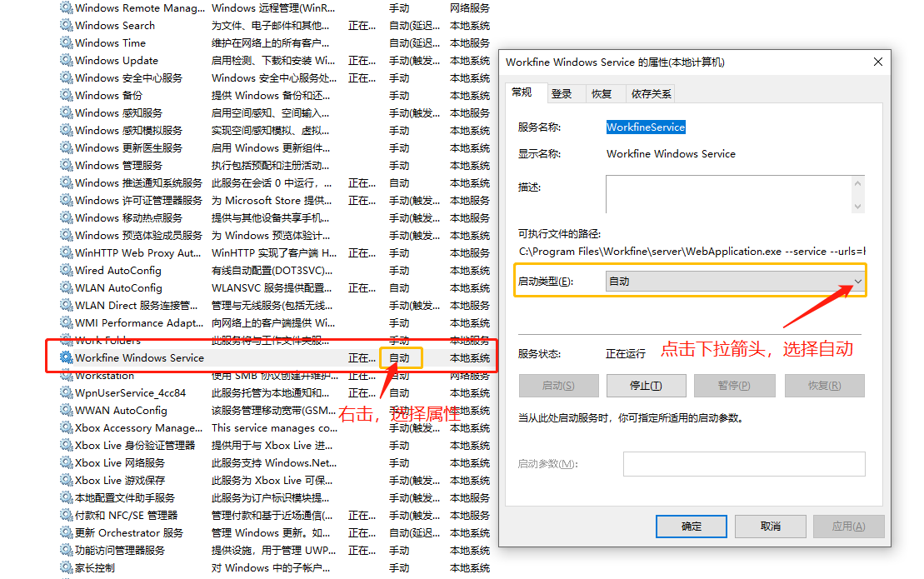Click gear icon beside Wired AutoConfig

coord(66,271)
